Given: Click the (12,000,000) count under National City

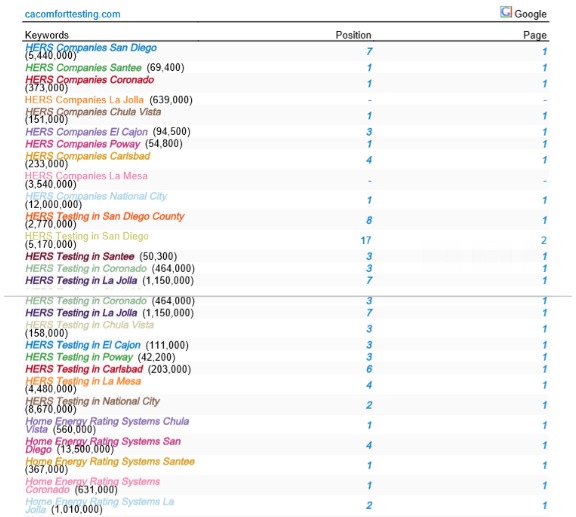Looking at the screenshot, I should tap(53, 204).
